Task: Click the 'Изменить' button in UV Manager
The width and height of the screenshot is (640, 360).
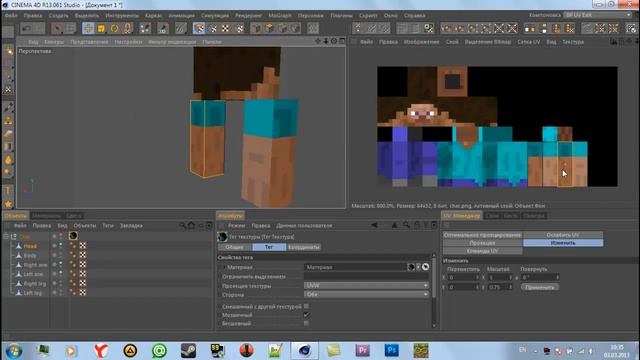Action: (563, 243)
